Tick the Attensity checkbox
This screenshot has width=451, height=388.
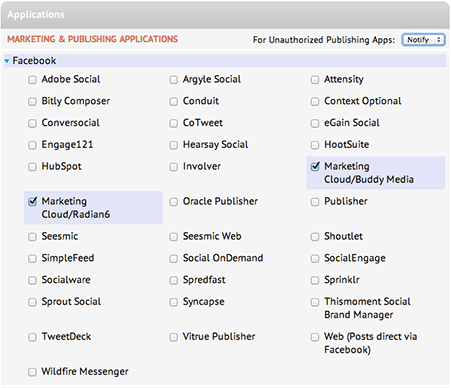coord(315,80)
